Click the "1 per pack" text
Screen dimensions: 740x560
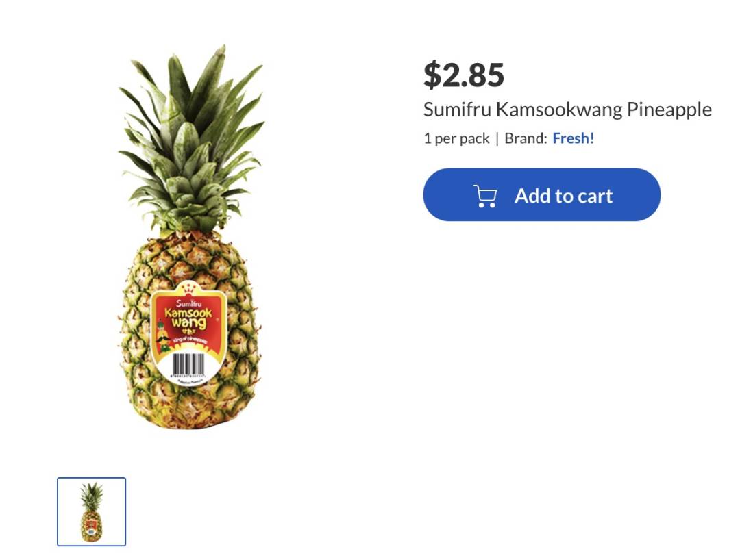pyautogui.click(x=456, y=138)
